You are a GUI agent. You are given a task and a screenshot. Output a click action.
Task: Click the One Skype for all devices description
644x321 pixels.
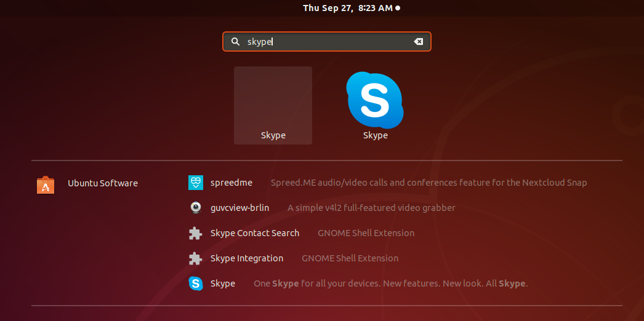click(x=390, y=283)
